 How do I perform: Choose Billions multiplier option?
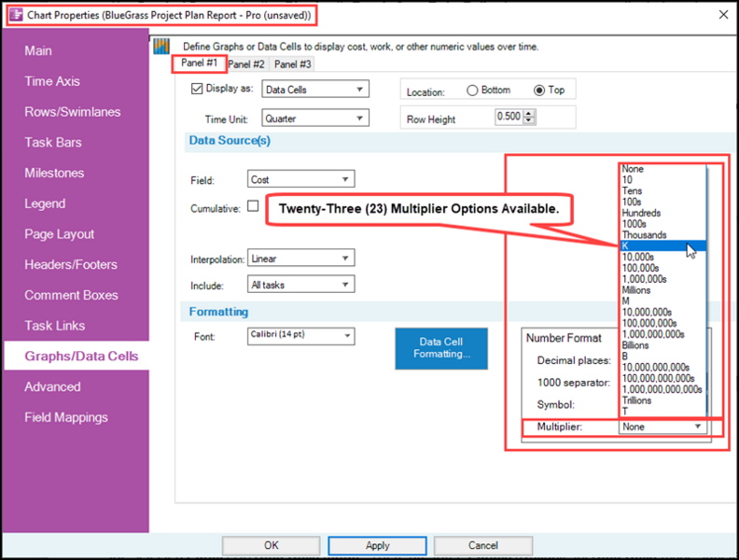pos(662,345)
